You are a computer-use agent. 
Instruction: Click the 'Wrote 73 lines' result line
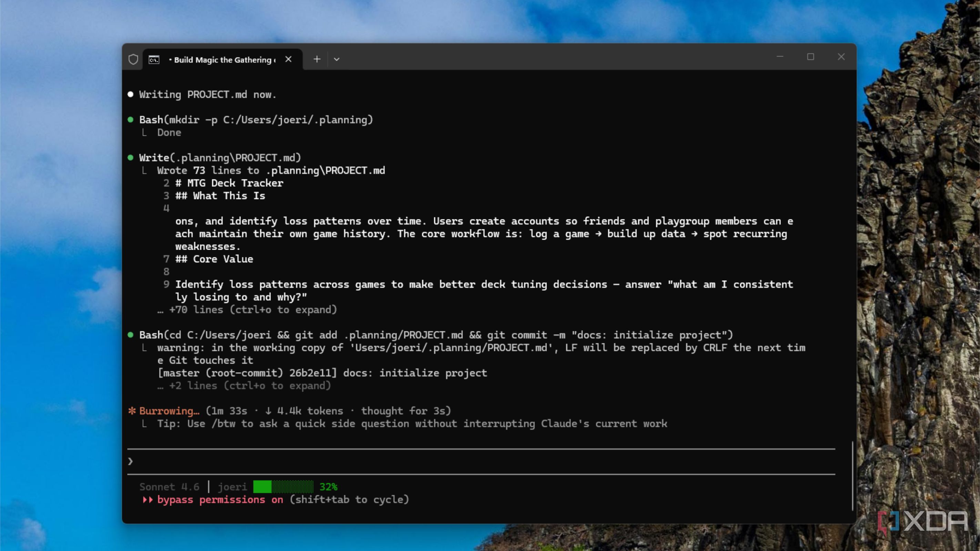(271, 171)
